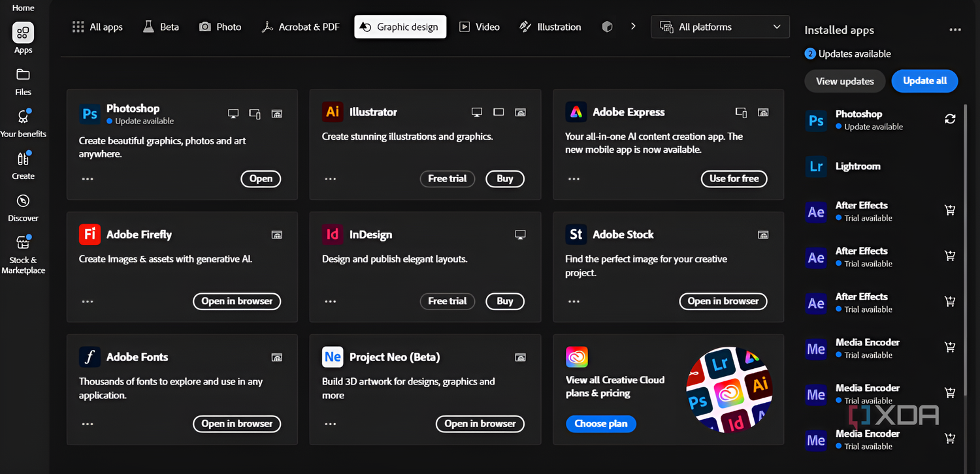Click the cart icon beside first After Effects

pos(950,210)
